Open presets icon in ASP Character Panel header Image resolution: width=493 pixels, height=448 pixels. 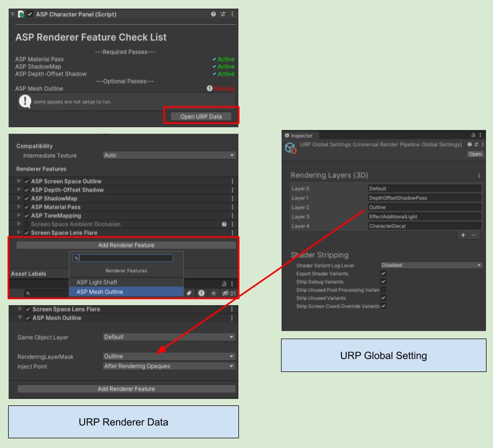click(x=223, y=14)
